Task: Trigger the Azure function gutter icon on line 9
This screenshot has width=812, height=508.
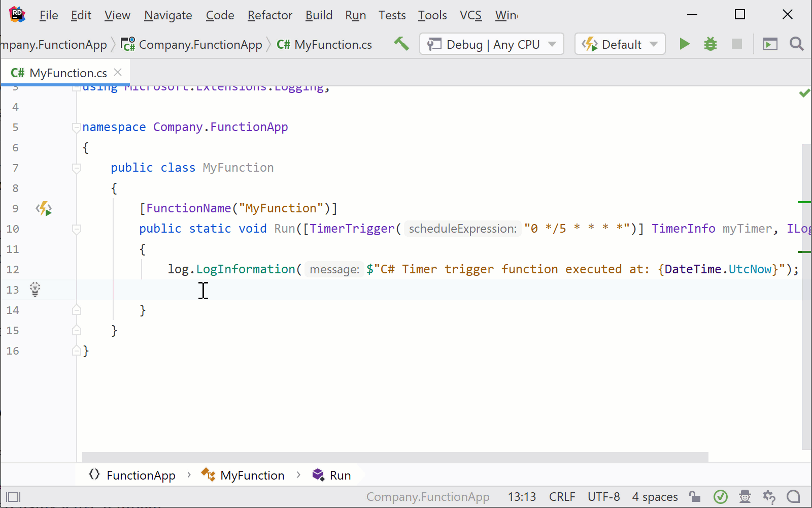Action: (x=43, y=208)
